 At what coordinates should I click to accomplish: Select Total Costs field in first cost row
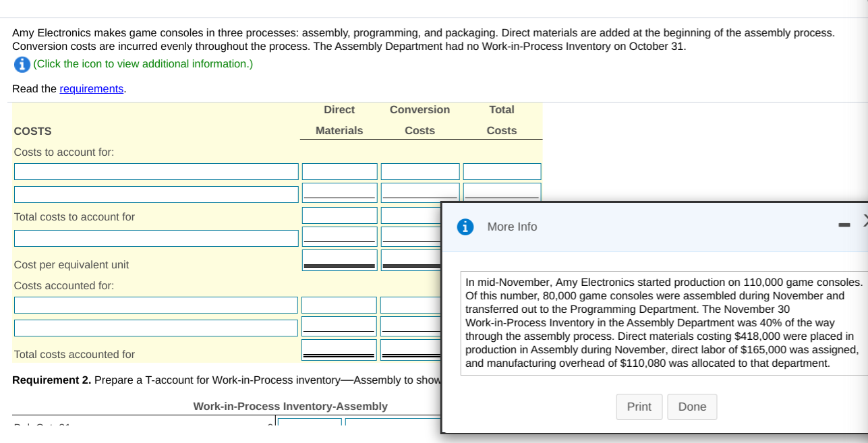click(x=502, y=171)
